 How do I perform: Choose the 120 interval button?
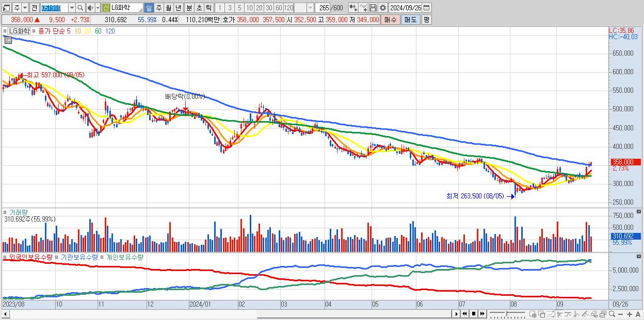(x=288, y=8)
